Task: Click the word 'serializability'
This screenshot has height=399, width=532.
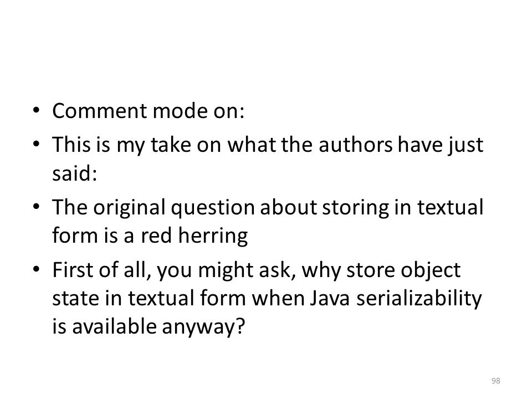Action: [419, 299]
